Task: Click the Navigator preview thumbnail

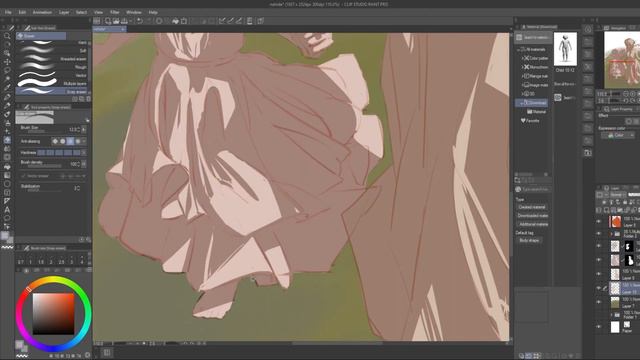Action: coord(622,60)
